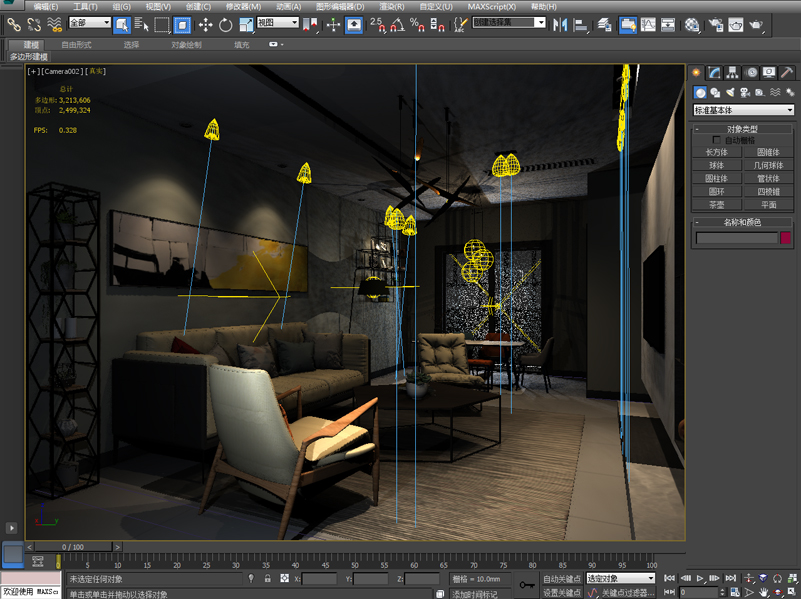Viewport: 801px width, 599px height.
Task: Open the Hierarchy panel tab
Action: (732, 72)
